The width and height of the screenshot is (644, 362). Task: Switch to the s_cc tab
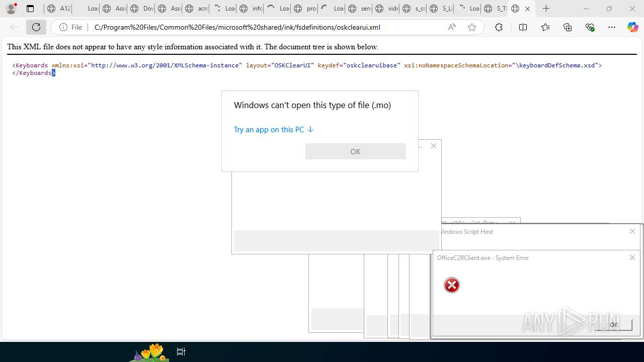point(413,9)
